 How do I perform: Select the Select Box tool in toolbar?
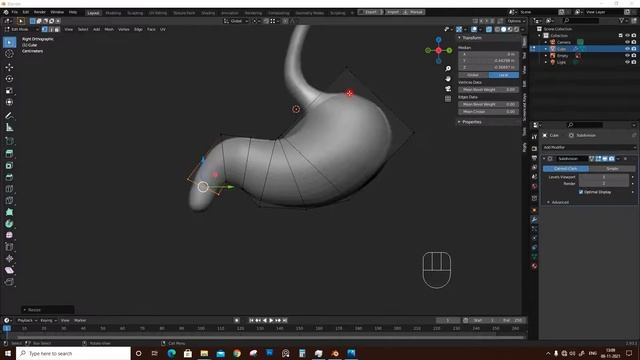[x=9, y=42]
